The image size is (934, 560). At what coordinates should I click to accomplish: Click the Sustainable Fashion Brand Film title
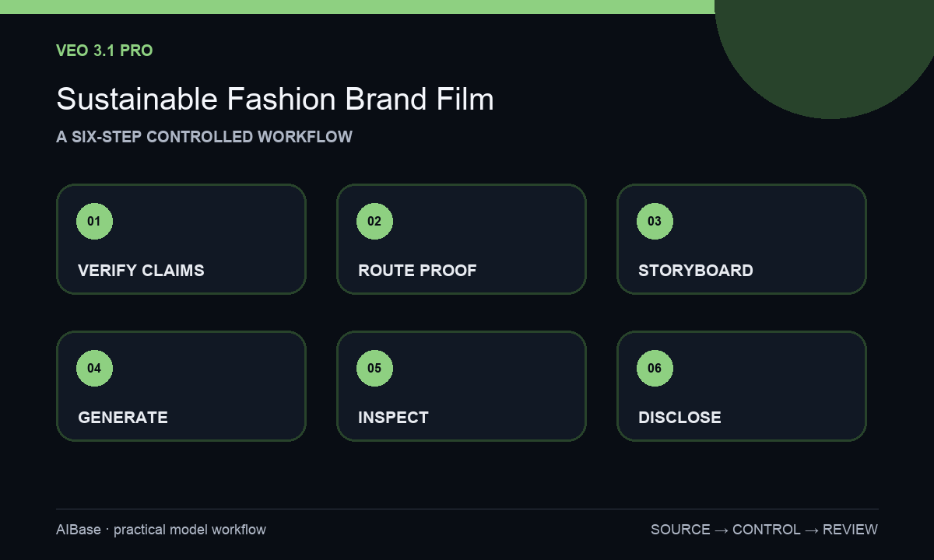275,100
